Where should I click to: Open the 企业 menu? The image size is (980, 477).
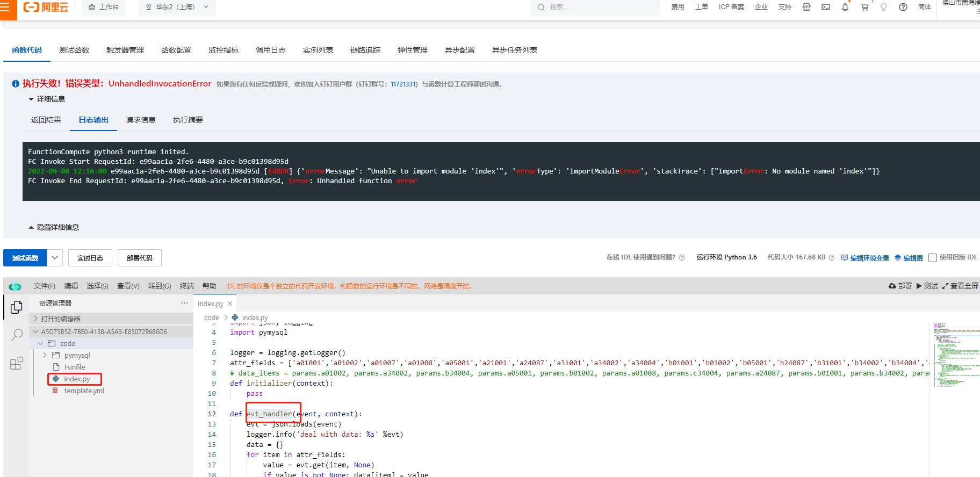pyautogui.click(x=761, y=7)
